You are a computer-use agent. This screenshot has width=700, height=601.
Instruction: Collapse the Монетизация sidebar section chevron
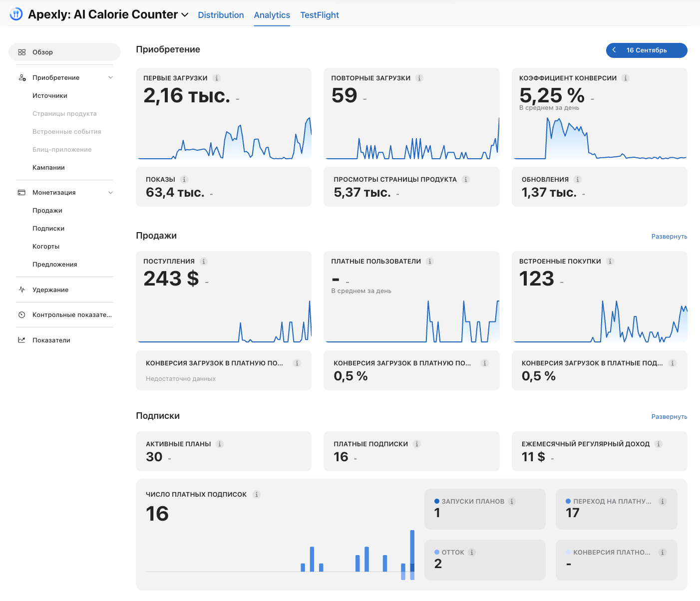tap(111, 192)
